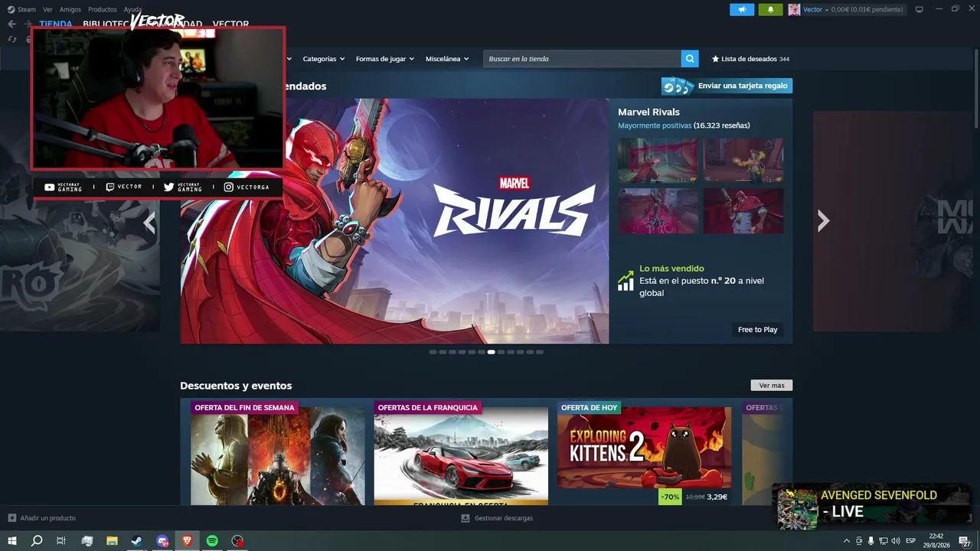Open wallet balance 0,00€
This screenshot has width=980, height=551.
point(867,9)
